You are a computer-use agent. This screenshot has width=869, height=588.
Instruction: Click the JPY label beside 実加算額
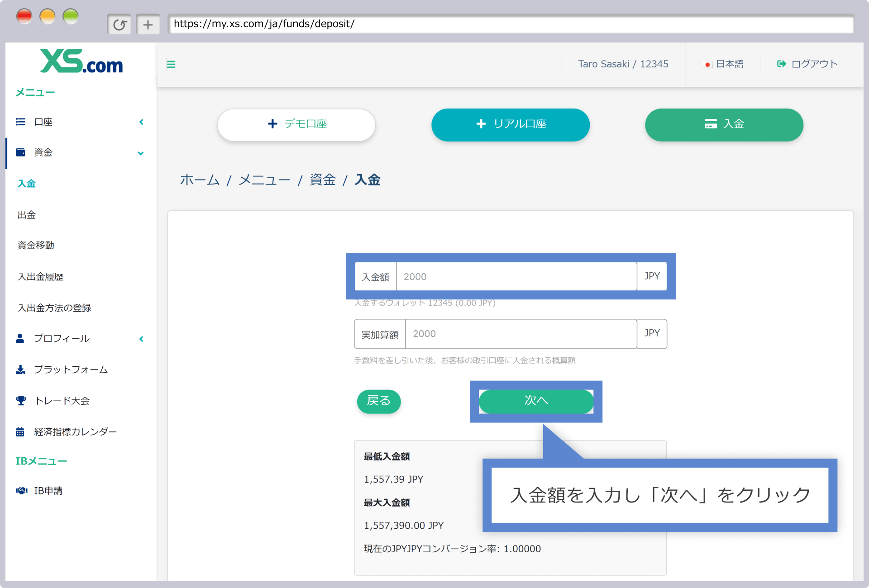[x=652, y=334]
